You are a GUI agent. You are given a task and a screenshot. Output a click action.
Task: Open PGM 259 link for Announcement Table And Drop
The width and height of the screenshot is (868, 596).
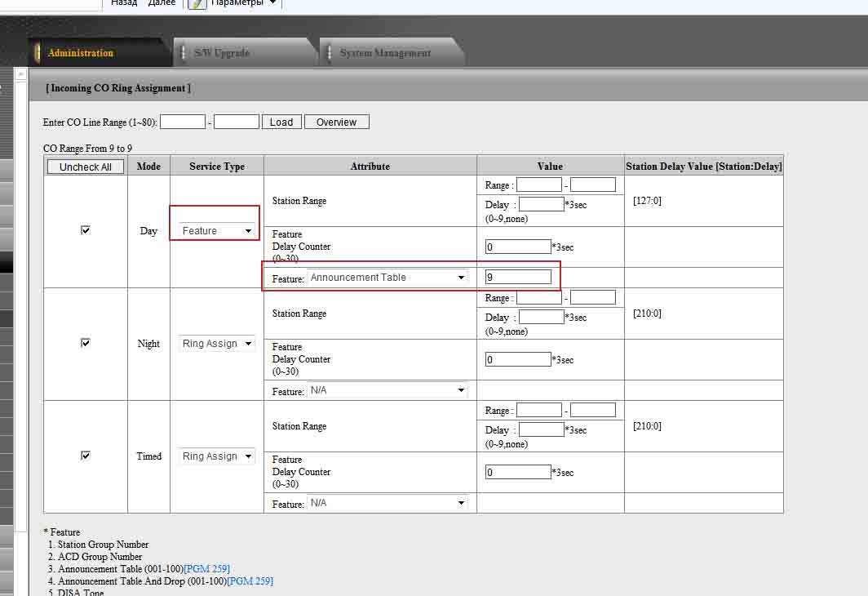pos(250,581)
